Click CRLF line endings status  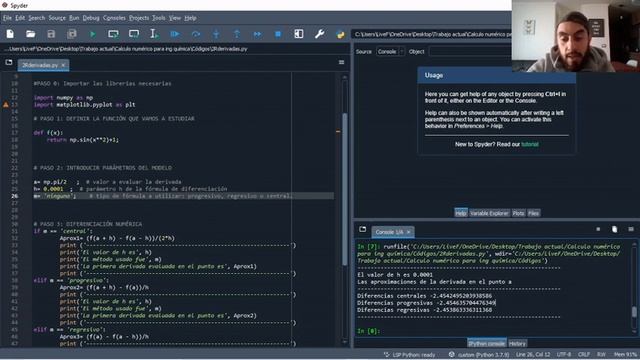click(584, 355)
